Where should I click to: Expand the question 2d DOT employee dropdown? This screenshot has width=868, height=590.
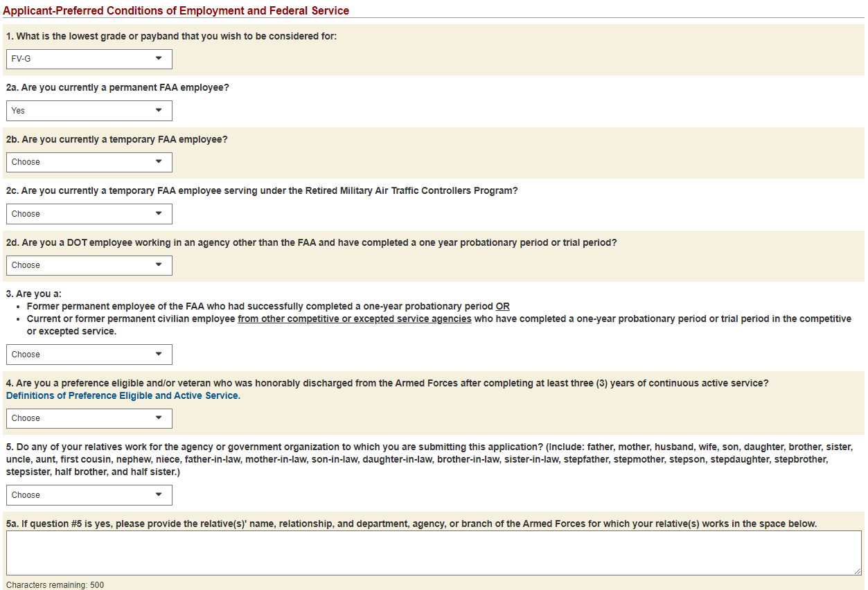point(89,265)
